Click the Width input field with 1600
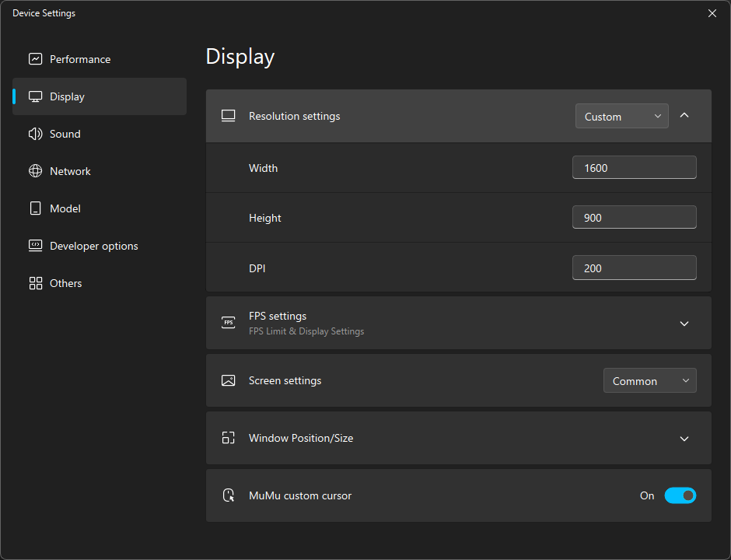Viewport: 731px width, 560px height. pyautogui.click(x=635, y=167)
